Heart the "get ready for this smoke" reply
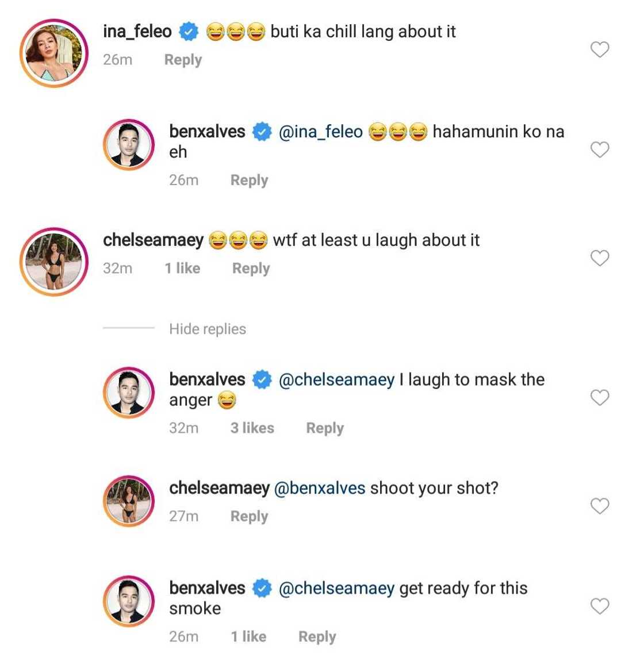The height and width of the screenshot is (657, 644). coord(600,606)
